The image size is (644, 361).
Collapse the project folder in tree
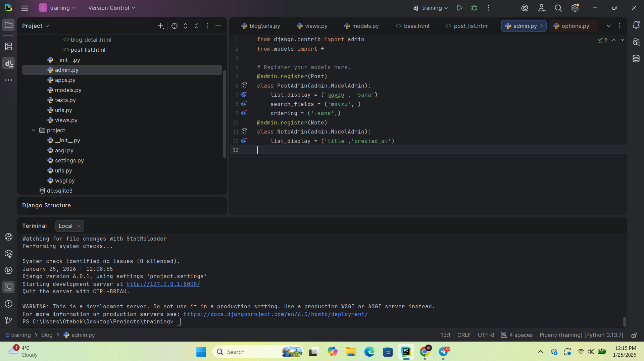click(x=34, y=130)
